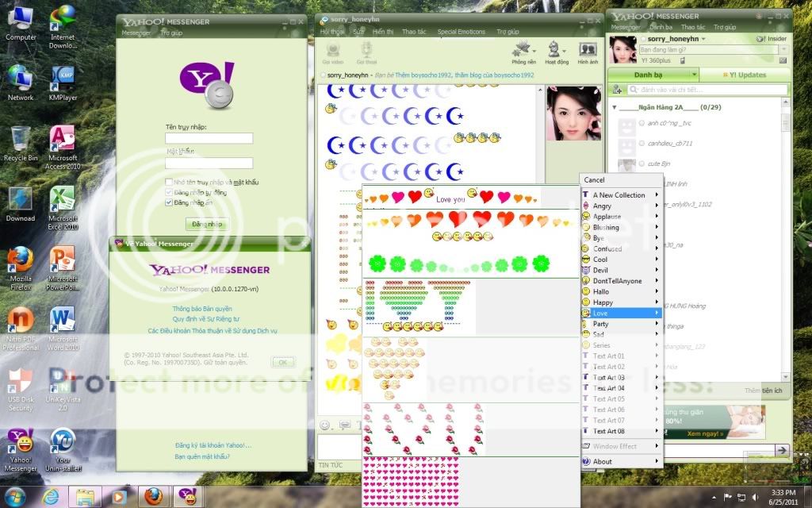Screen dimensions: 812x508
Task: Click the Xem ngay! advertisement link
Action: click(705, 433)
